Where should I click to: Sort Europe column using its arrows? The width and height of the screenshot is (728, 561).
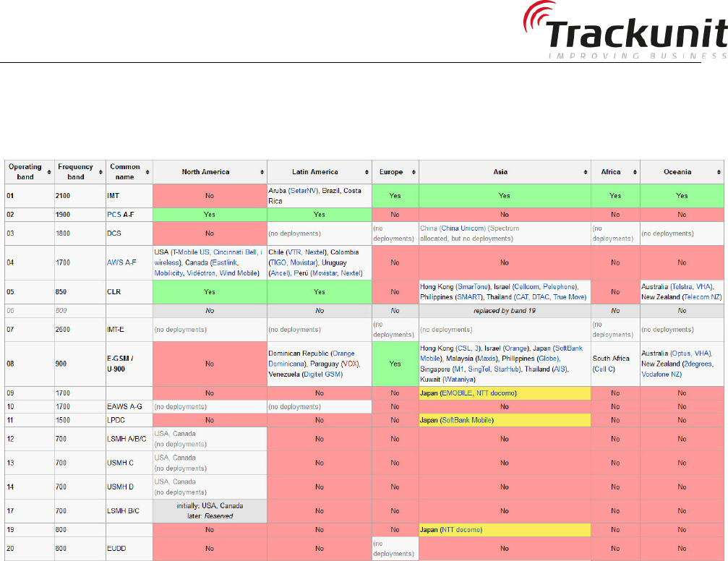[x=414, y=172]
